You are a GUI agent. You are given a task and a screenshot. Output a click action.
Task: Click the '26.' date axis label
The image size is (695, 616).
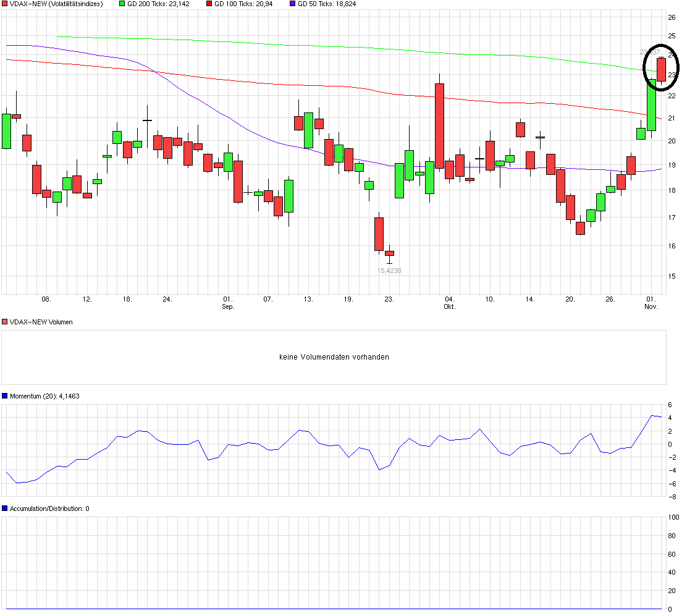click(610, 300)
